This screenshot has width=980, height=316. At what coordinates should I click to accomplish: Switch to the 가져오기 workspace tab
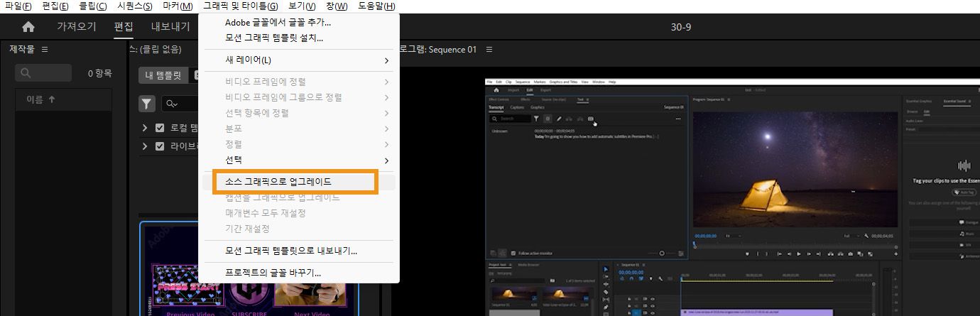point(77,27)
